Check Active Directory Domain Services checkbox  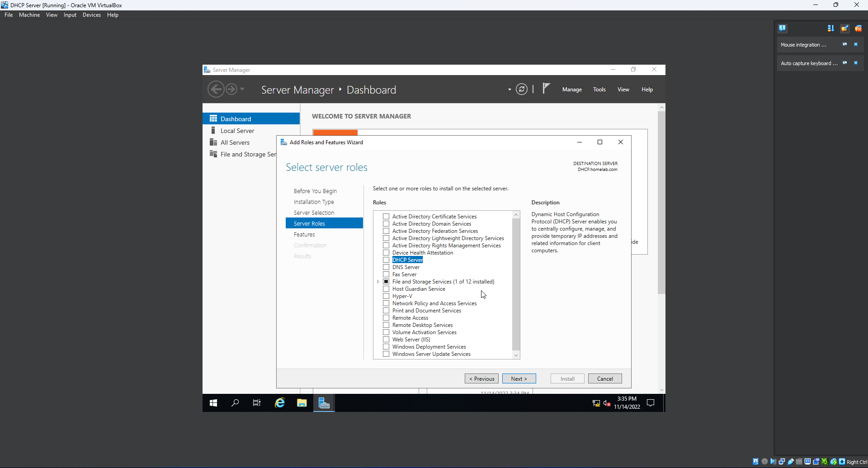coord(386,224)
